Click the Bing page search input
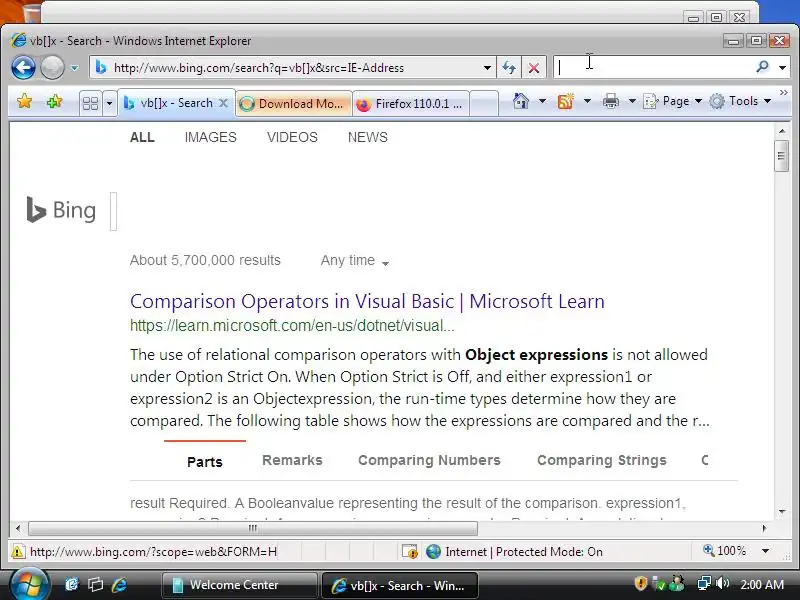Viewport: 800px width, 600px height. (x=114, y=211)
